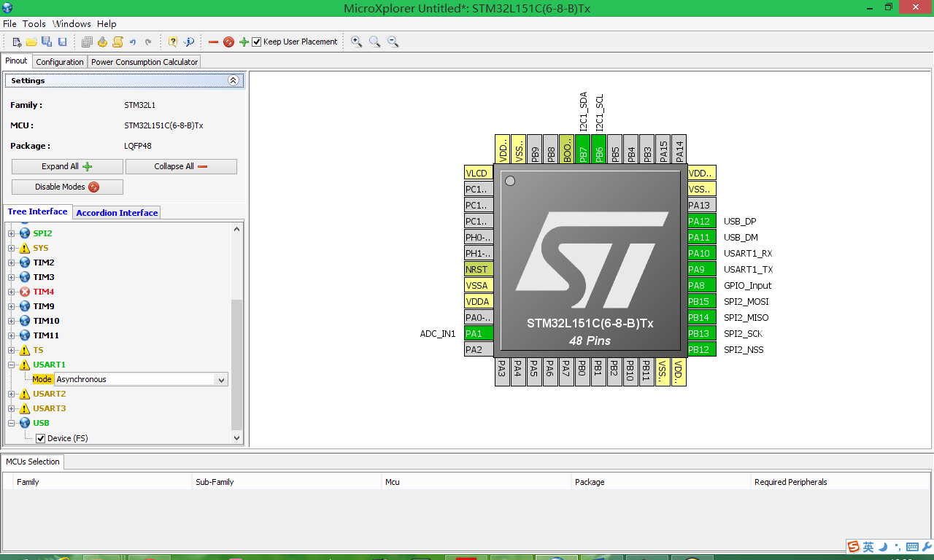Screen dimensions: 934x560
Task: Click the peripheral tree scrollbar up arrow
Action: click(x=236, y=229)
